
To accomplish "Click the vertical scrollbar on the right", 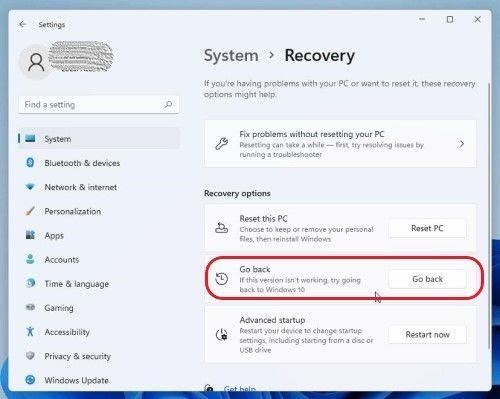I will 488,216.
